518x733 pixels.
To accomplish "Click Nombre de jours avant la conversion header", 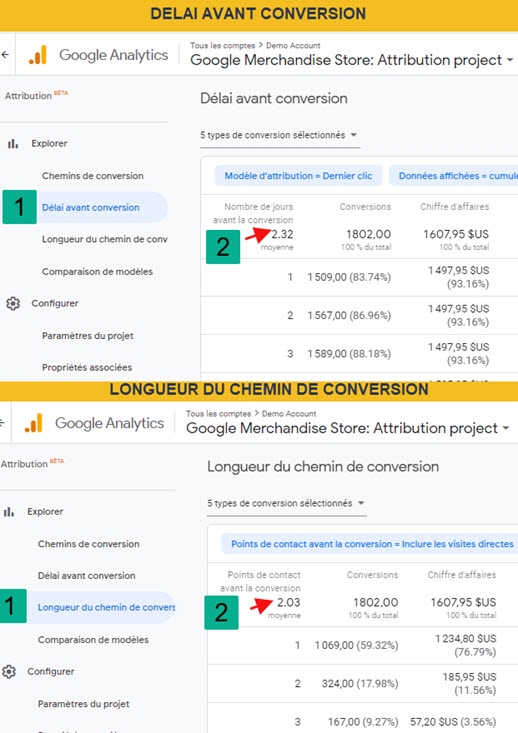I will pyautogui.click(x=253, y=213).
